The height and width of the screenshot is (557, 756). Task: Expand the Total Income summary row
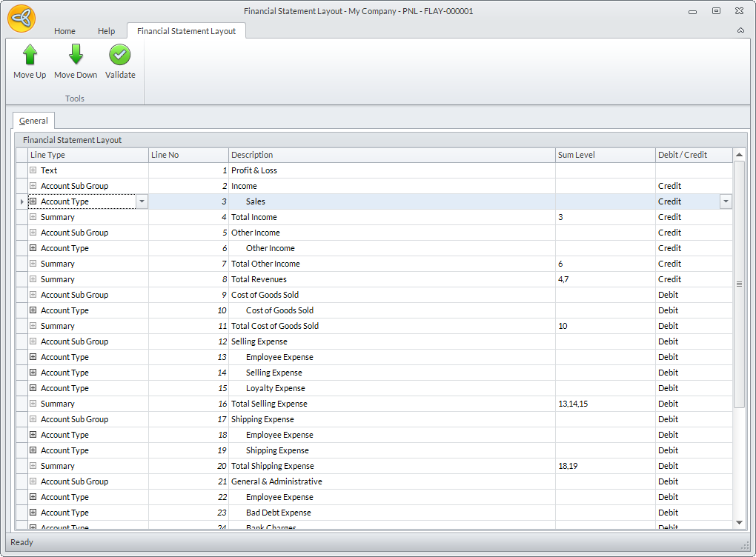click(x=33, y=217)
